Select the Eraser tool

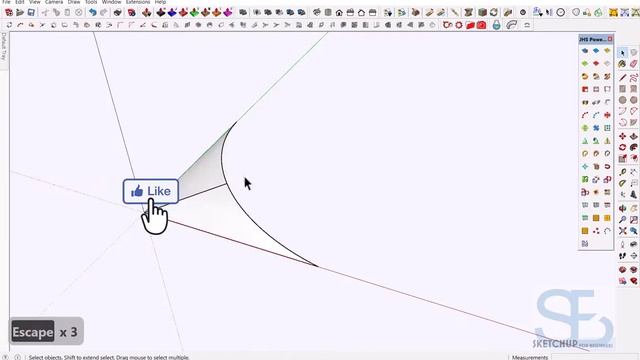tap(633, 64)
